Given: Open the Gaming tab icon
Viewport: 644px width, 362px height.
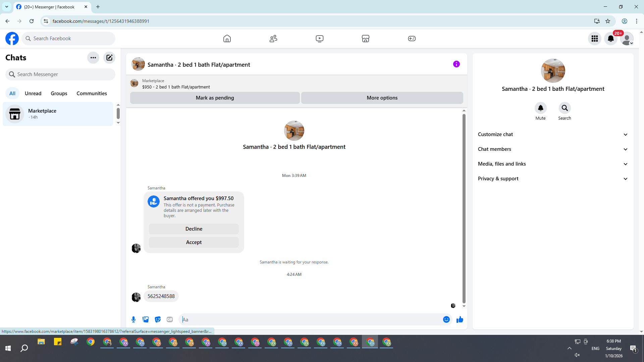Looking at the screenshot, I should point(412,39).
